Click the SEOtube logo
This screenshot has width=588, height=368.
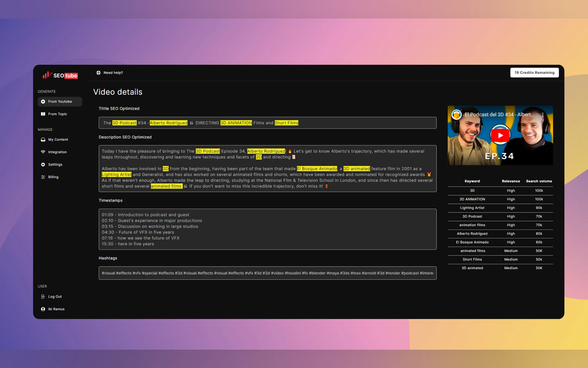60,75
